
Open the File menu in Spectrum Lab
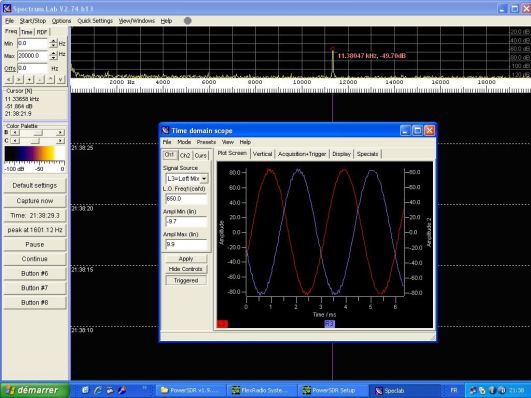9,21
